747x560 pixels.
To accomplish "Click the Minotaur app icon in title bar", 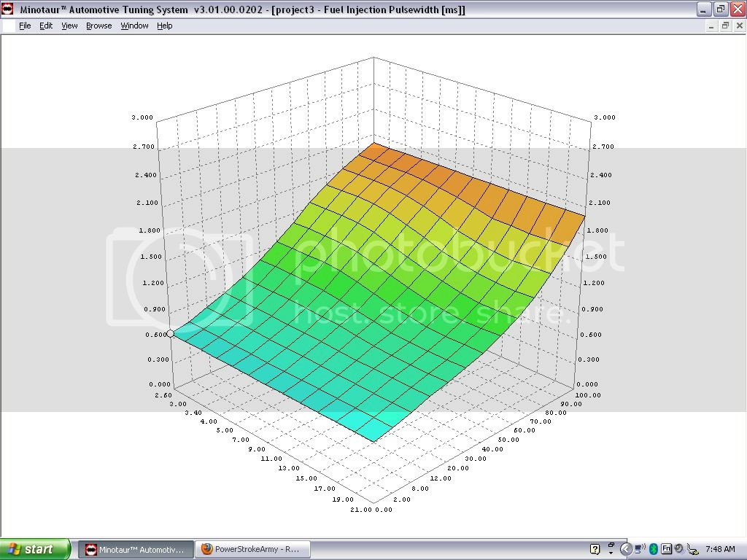I will click(7, 9).
